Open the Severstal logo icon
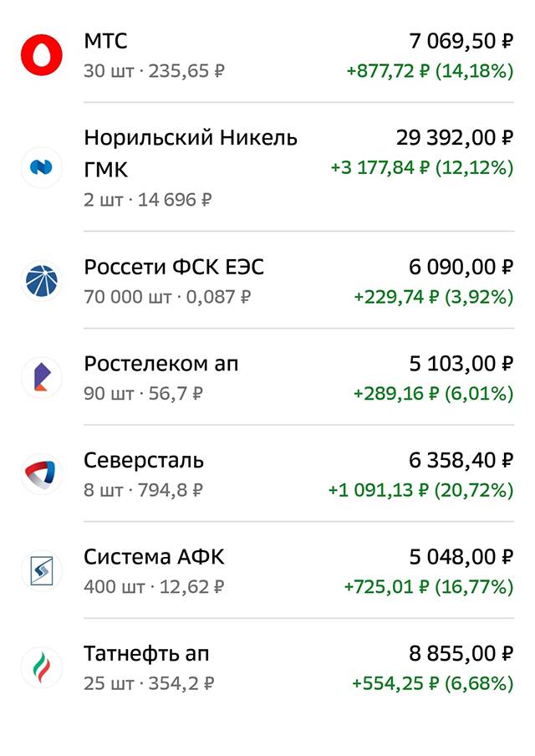The image size is (535, 756). coord(42,474)
